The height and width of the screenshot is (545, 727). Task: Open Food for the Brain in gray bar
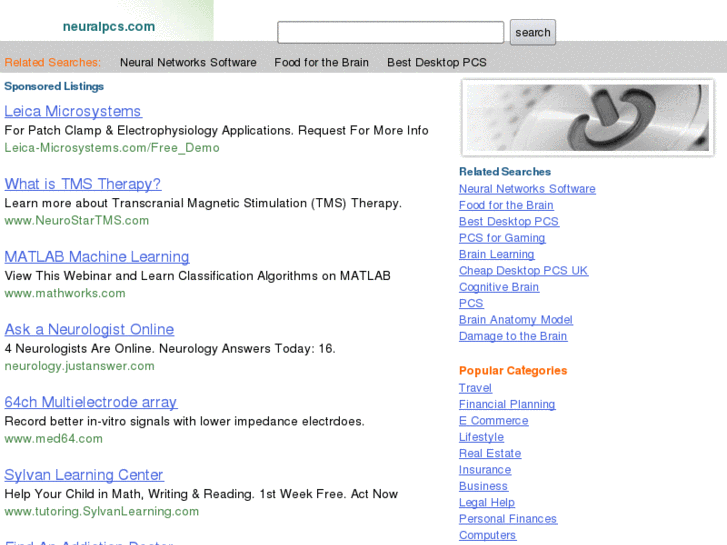point(321,62)
